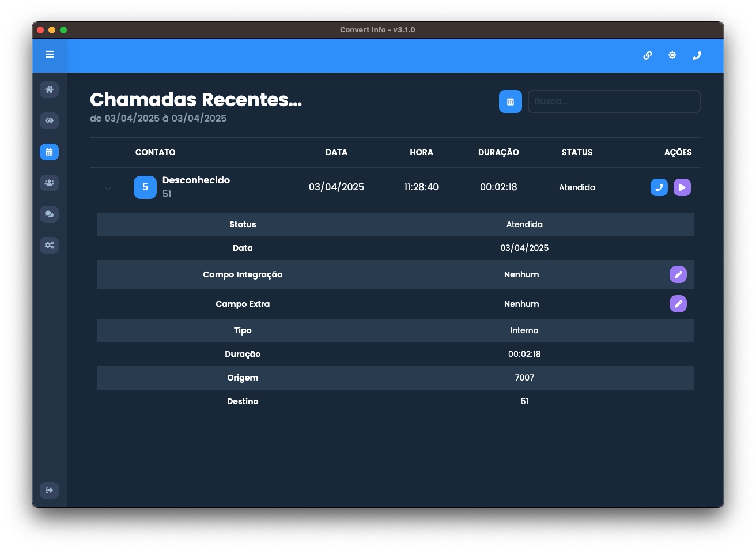This screenshot has width=756, height=550.
Task: Close the Convert Info window
Action: point(40,30)
